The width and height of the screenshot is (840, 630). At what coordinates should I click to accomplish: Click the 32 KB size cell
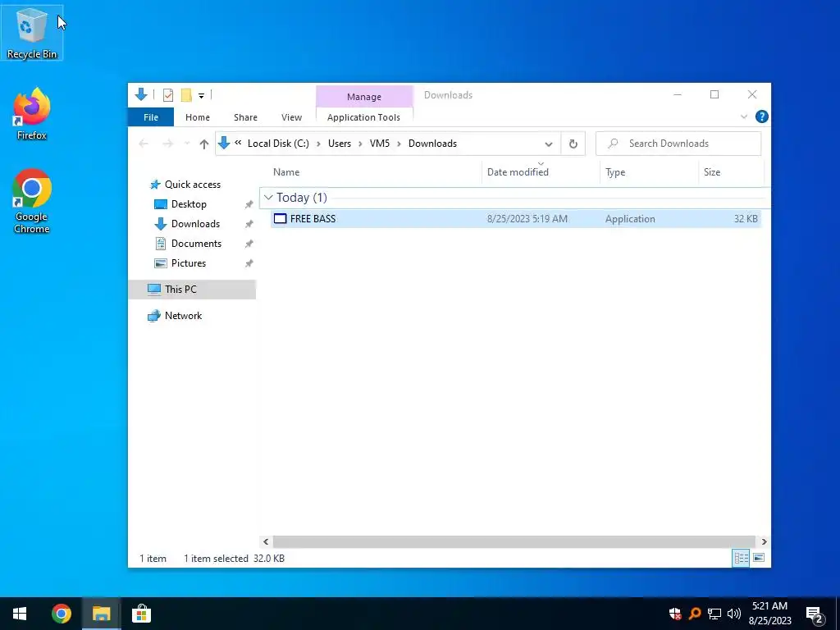[745, 218]
